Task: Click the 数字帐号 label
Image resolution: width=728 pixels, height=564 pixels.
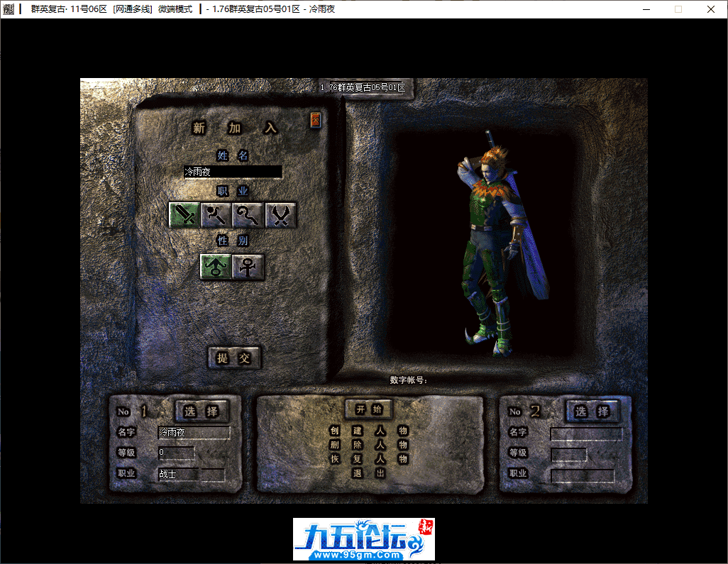Action: (408, 380)
